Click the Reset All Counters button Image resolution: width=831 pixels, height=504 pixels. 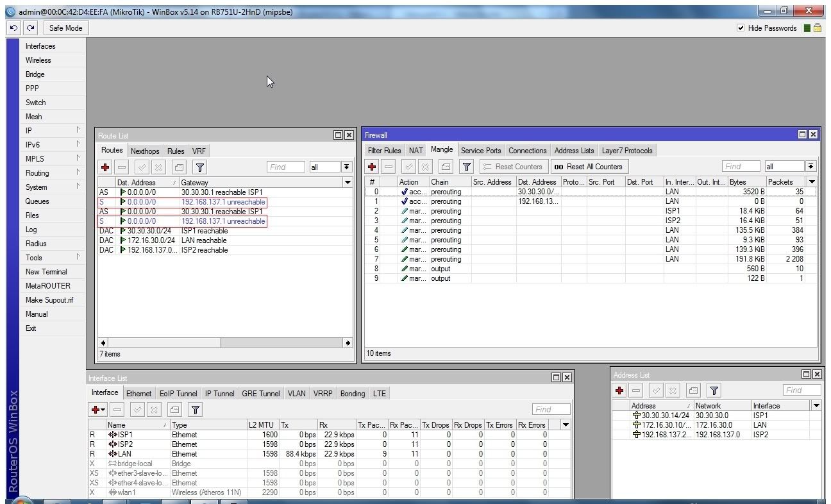pyautogui.click(x=589, y=167)
